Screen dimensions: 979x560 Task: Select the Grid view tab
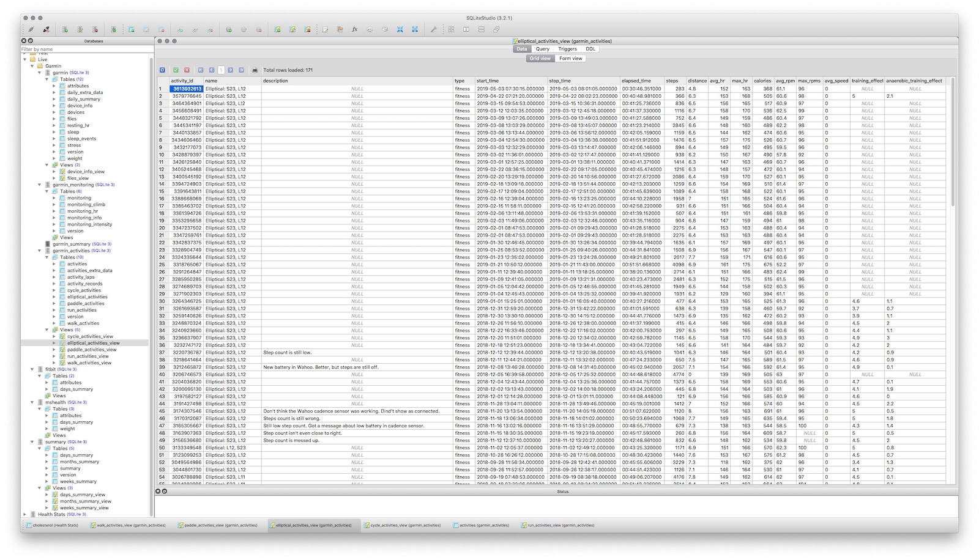click(x=540, y=59)
